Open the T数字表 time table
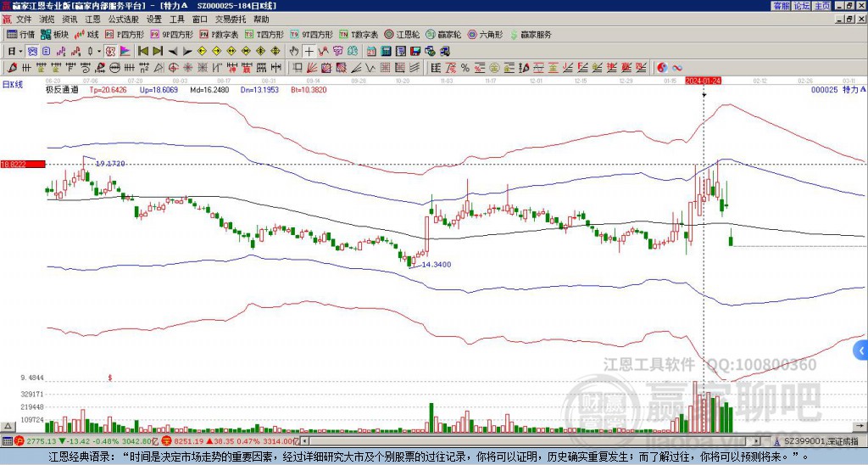The width and height of the screenshot is (868, 465). [359, 34]
